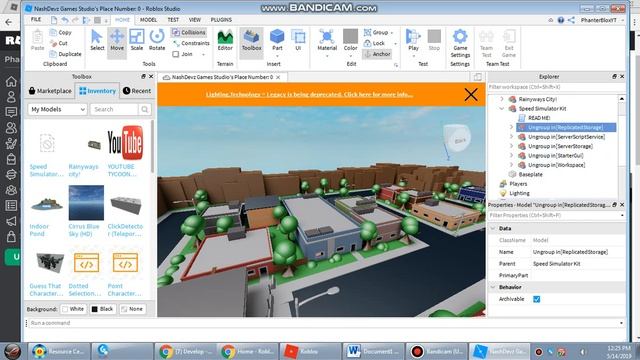Copy the selection
640x360 pixels.
click(x=60, y=32)
